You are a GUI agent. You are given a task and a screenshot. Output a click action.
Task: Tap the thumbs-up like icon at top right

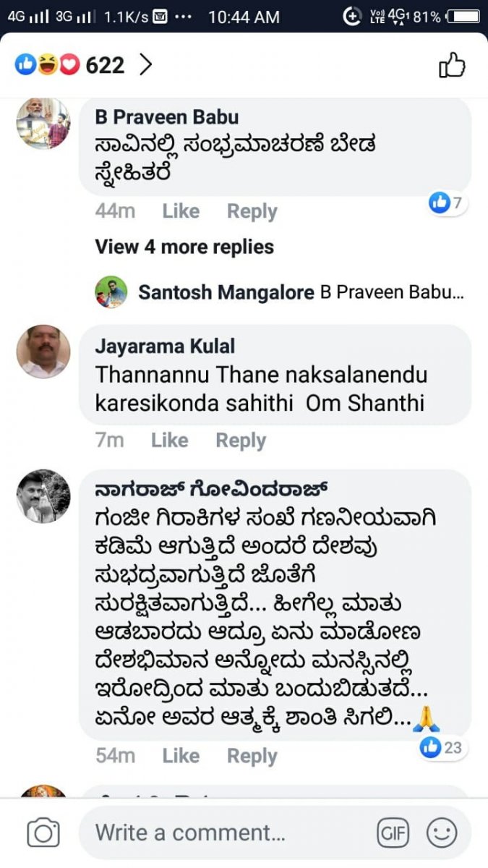click(452, 65)
